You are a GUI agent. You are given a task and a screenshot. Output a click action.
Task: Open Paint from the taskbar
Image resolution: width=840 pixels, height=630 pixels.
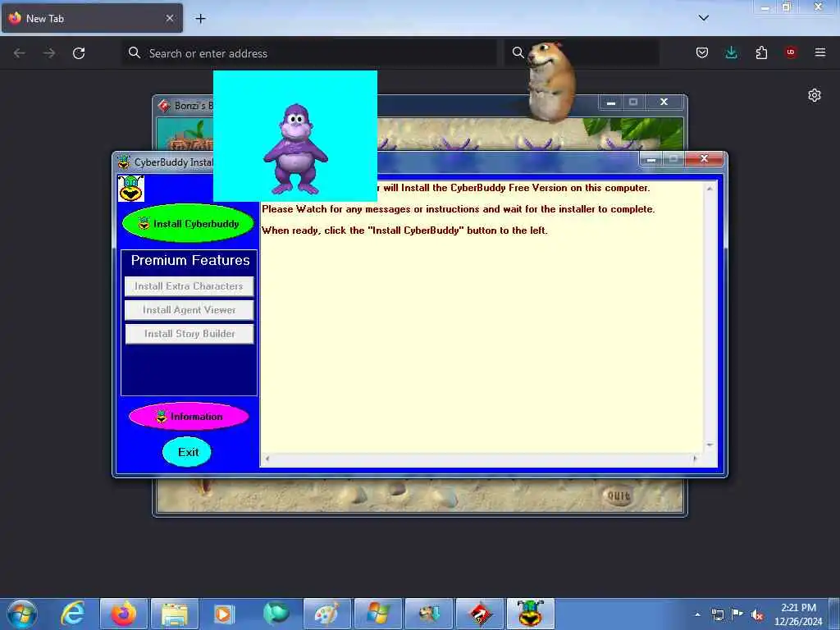click(326, 614)
